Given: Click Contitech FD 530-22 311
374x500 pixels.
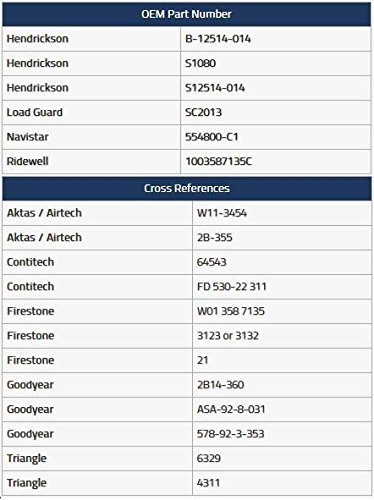Looking at the screenshot, I should tap(231, 287).
